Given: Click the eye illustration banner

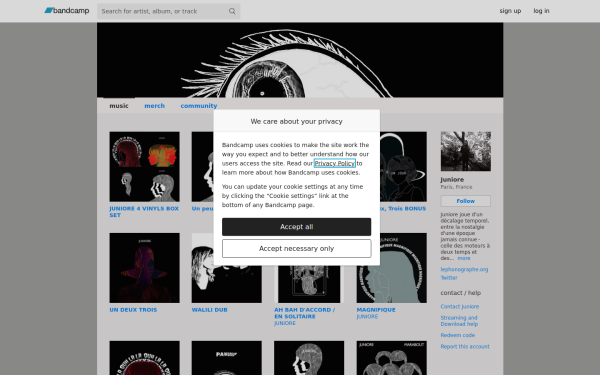Looking at the screenshot, I should pyautogui.click(x=300, y=60).
